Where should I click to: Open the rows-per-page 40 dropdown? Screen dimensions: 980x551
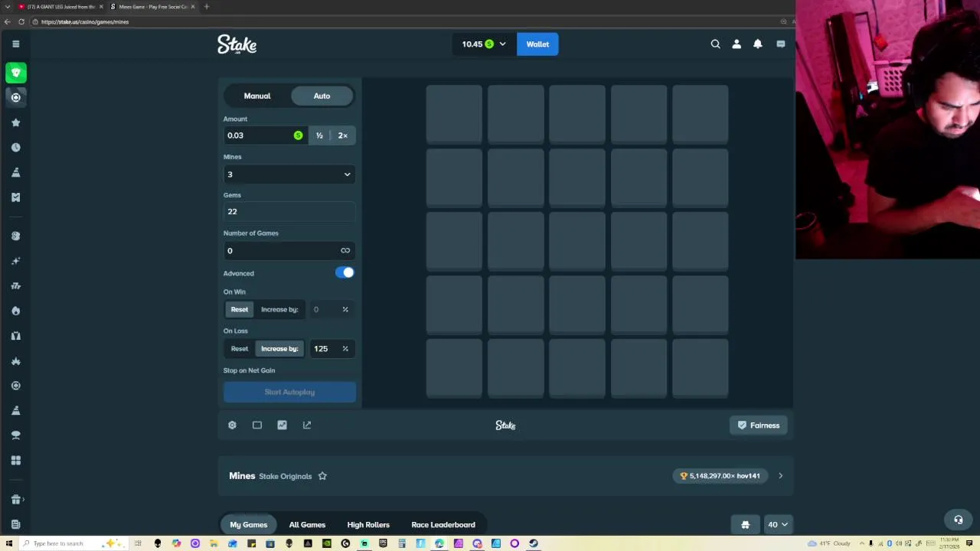(778, 524)
